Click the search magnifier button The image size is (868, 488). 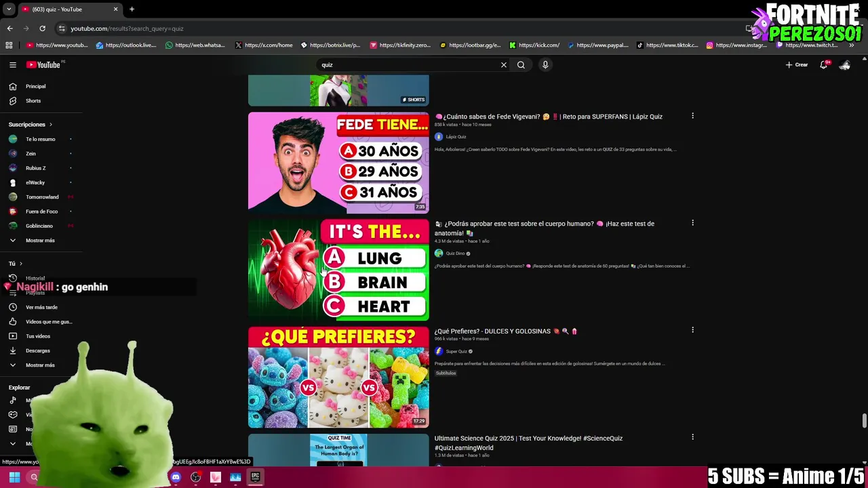point(521,65)
